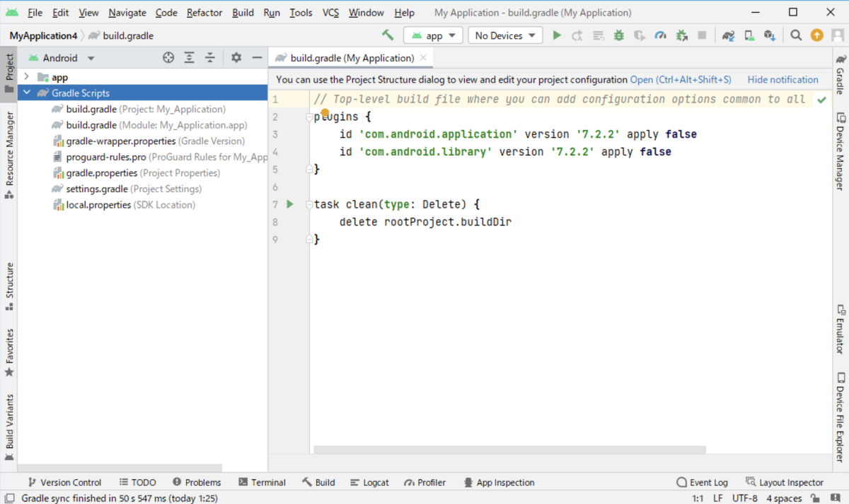Viewport: 849px width, 504px height.
Task: Click the Attach Debugger to Android Process icon
Action: coord(681,35)
